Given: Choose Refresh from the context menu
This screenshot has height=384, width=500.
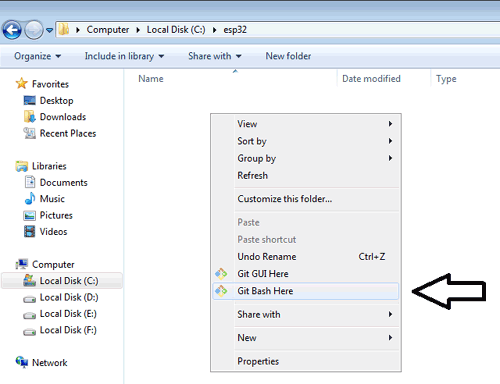Looking at the screenshot, I should pyautogui.click(x=306, y=175).
